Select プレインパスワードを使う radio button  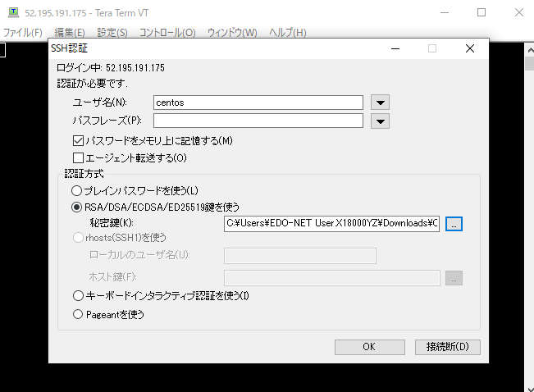[76, 191]
